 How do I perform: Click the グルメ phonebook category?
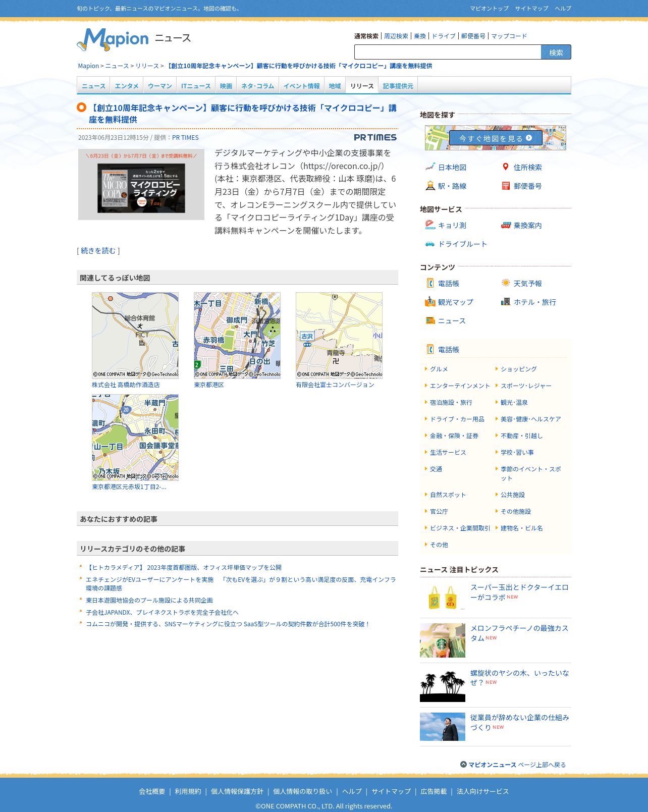point(439,369)
